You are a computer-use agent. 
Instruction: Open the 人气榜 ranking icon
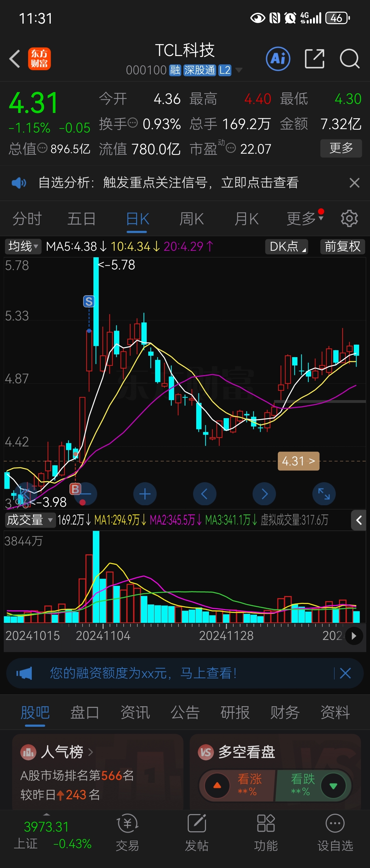[28, 752]
